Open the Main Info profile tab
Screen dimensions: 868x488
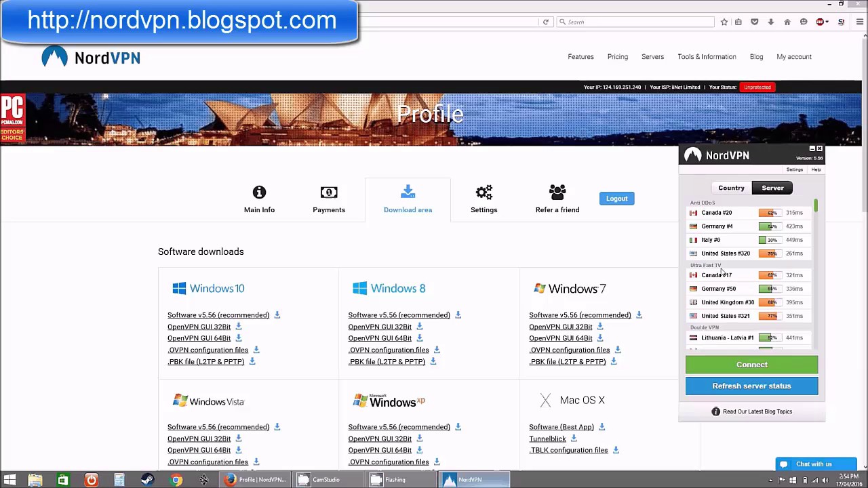coord(259,199)
